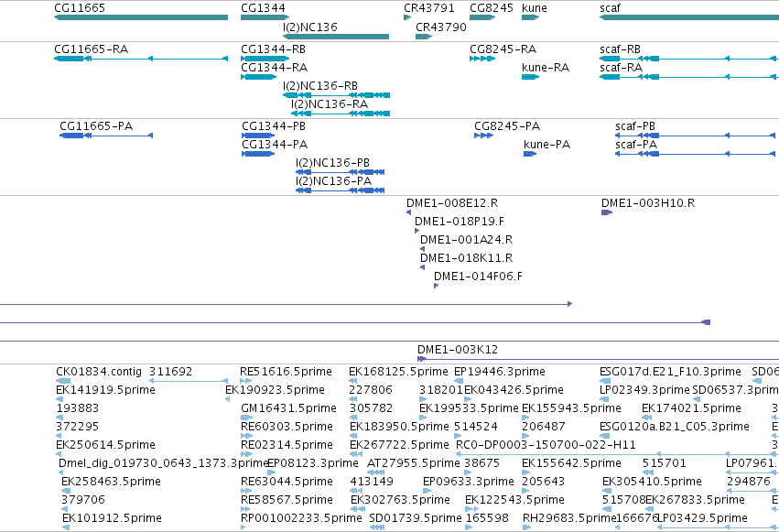The image size is (779, 532).
Task: Select the l(2)NC136 gene bar
Action: 336,37
